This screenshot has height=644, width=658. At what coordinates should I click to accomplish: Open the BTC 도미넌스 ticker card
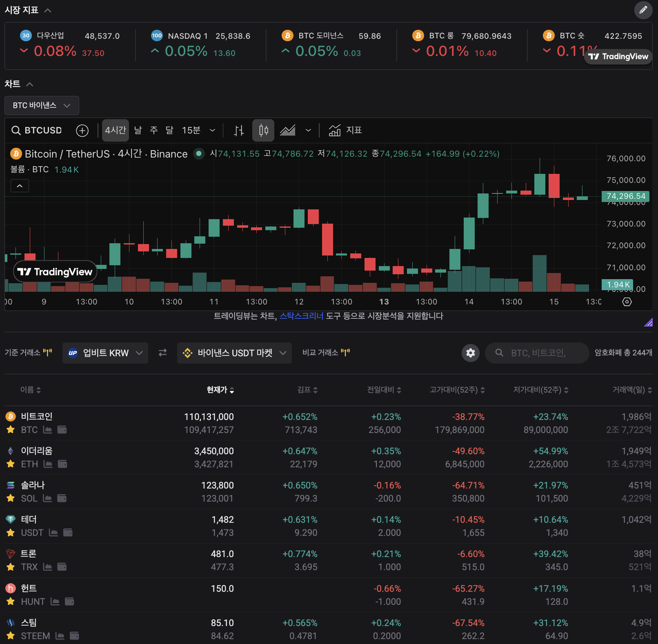(x=331, y=44)
